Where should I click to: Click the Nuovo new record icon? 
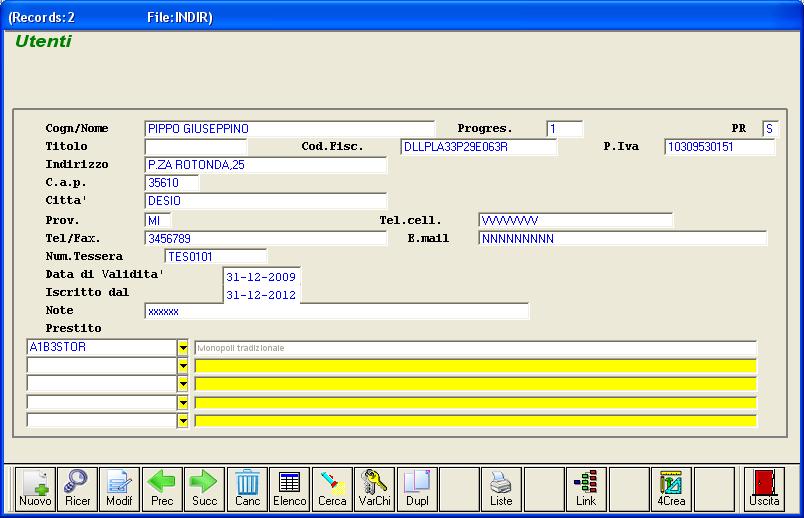tap(35, 489)
